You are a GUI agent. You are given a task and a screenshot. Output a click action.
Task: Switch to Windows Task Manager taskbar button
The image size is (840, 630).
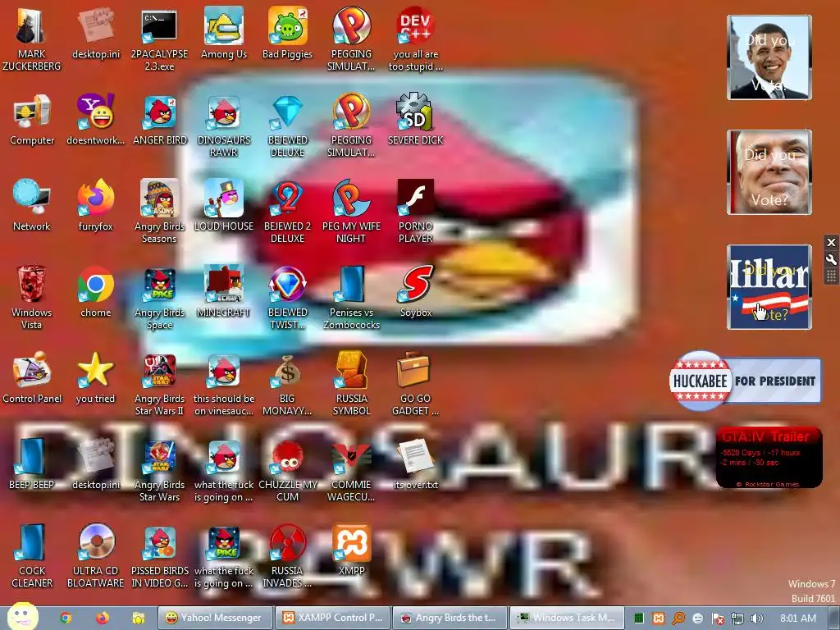point(567,618)
